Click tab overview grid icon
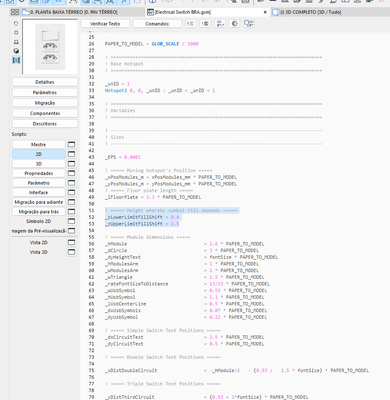The width and height of the screenshot is (390, 400). pos(15,12)
